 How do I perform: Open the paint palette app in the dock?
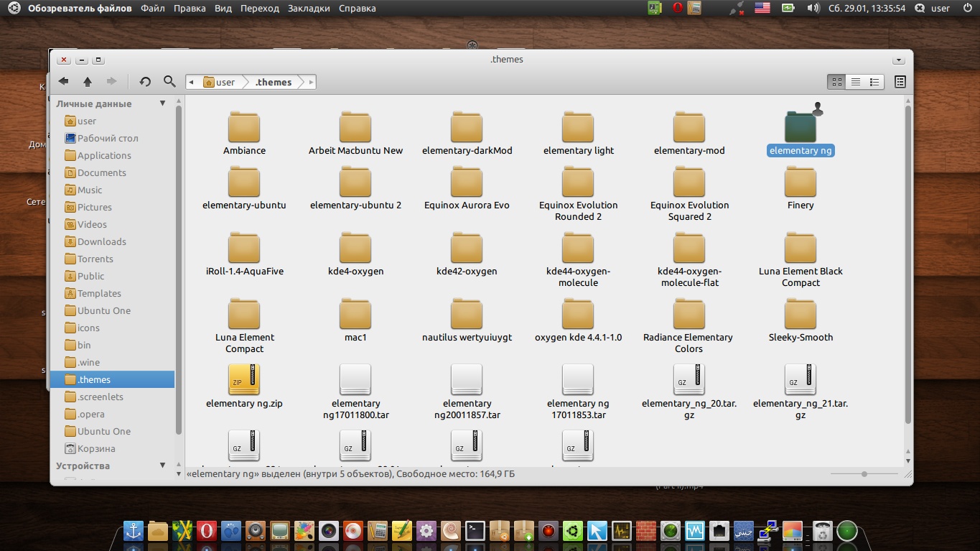coord(304,532)
